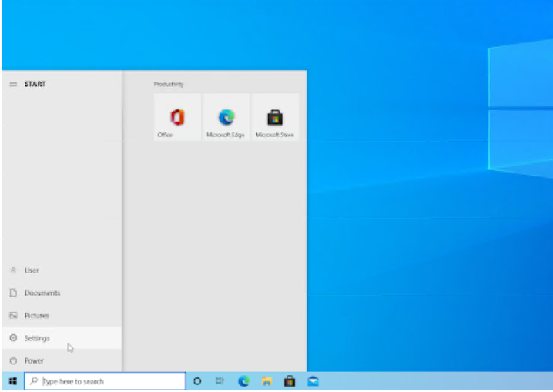Open Cortana circle icon on the taskbar
This screenshot has width=553, height=392.
tap(197, 381)
